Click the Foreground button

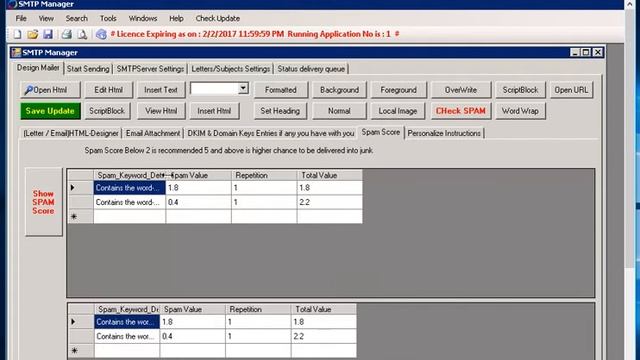click(x=398, y=90)
